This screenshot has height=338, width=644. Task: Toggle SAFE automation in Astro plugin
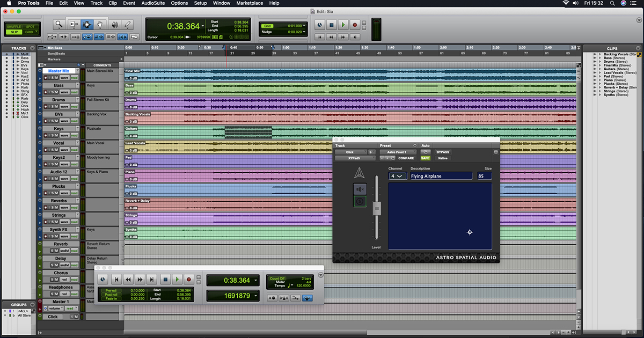426,158
